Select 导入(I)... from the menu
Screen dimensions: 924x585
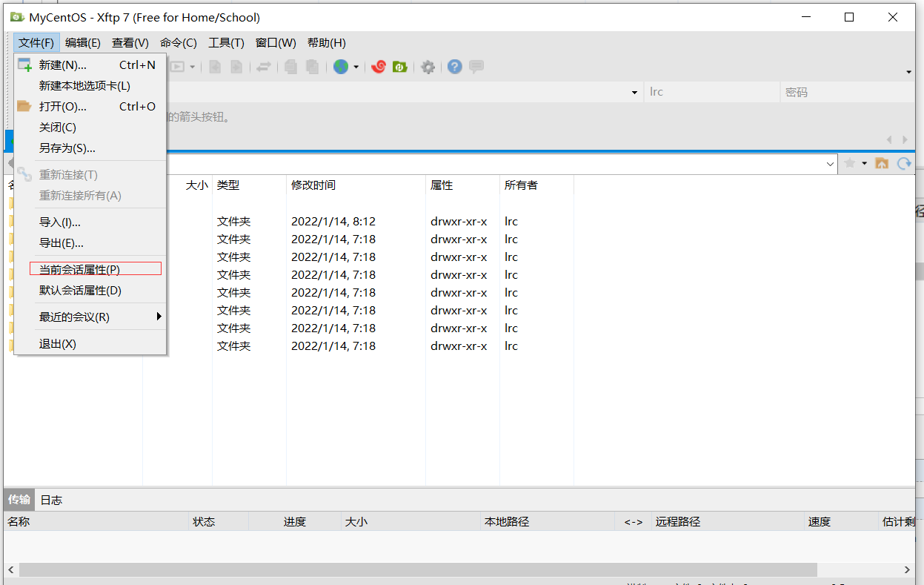click(x=90, y=222)
